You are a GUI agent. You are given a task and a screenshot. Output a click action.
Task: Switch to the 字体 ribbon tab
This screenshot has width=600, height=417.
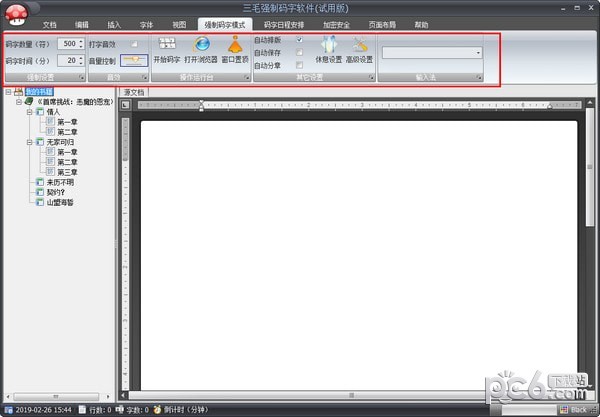pyautogui.click(x=147, y=25)
